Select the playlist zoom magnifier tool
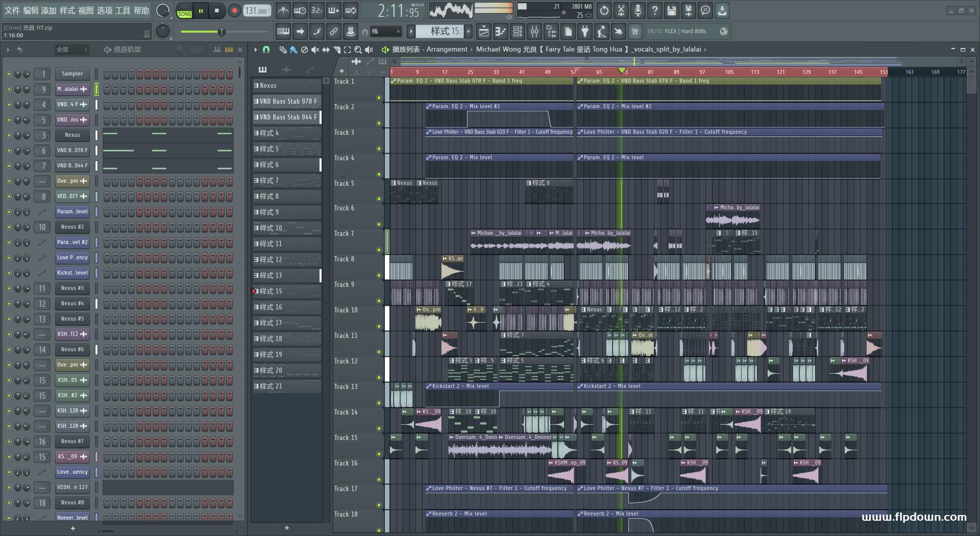The width and height of the screenshot is (980, 536). [x=358, y=50]
